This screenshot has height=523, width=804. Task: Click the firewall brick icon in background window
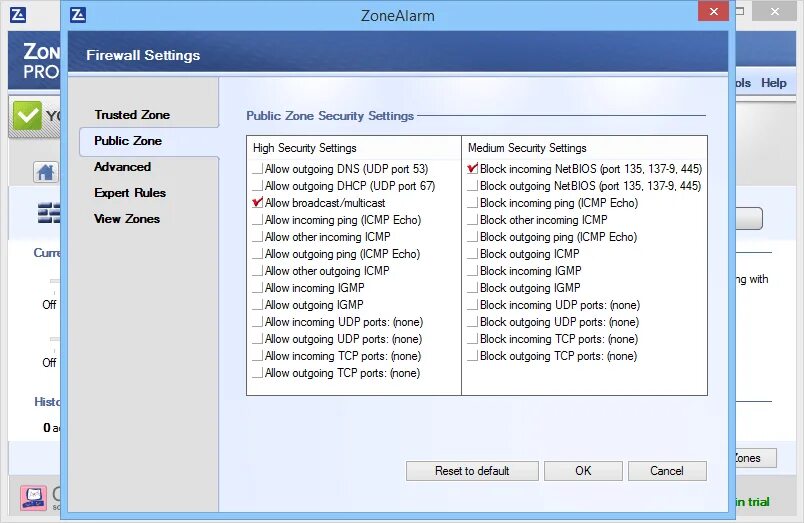coord(49,213)
